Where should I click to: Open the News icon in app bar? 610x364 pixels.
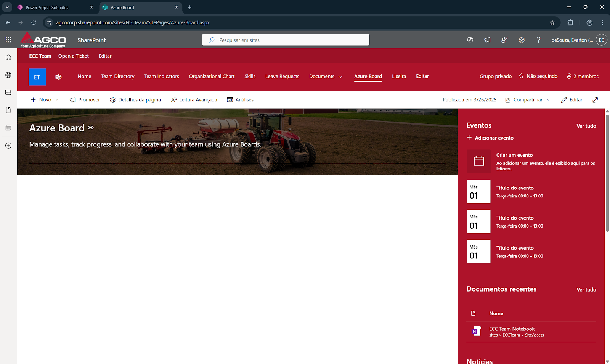8,92
